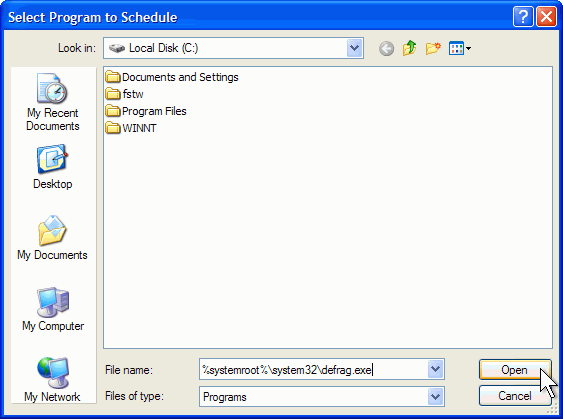This screenshot has width=563, height=419.
Task: Expand the Look in drive dropdown
Action: pyautogui.click(x=354, y=48)
